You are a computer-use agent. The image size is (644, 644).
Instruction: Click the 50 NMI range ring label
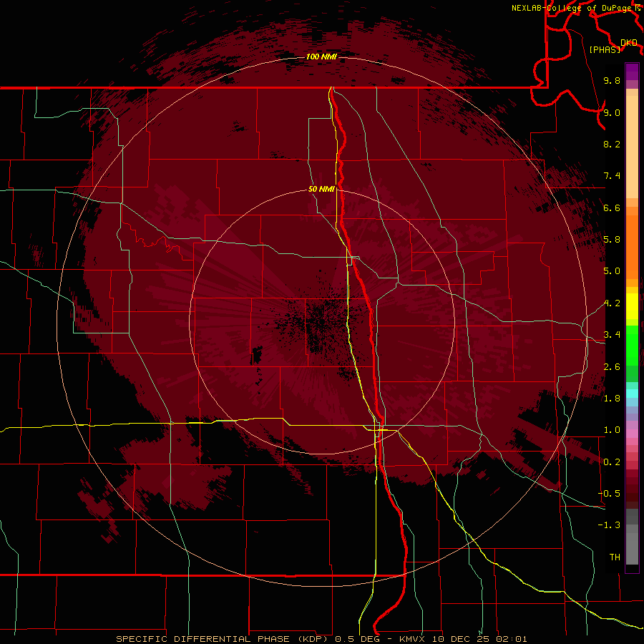321,189
